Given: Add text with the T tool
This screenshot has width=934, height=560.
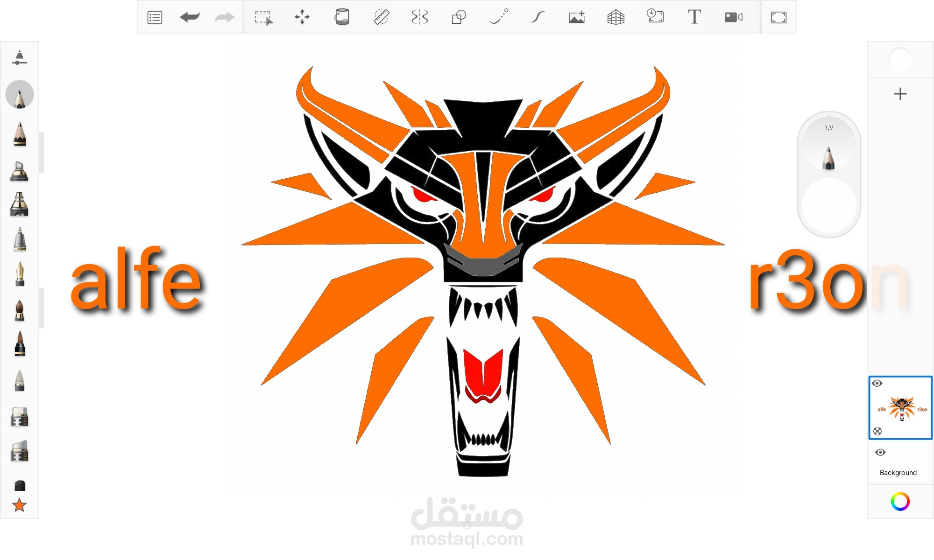Looking at the screenshot, I should [x=694, y=17].
